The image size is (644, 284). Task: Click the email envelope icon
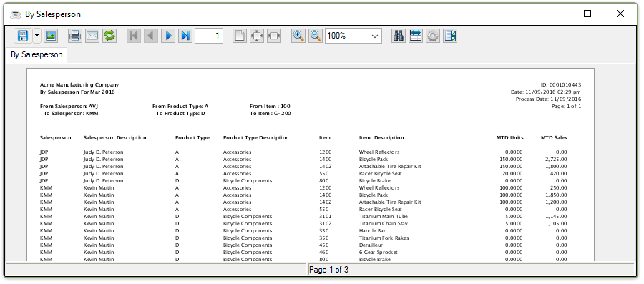tap(92, 36)
